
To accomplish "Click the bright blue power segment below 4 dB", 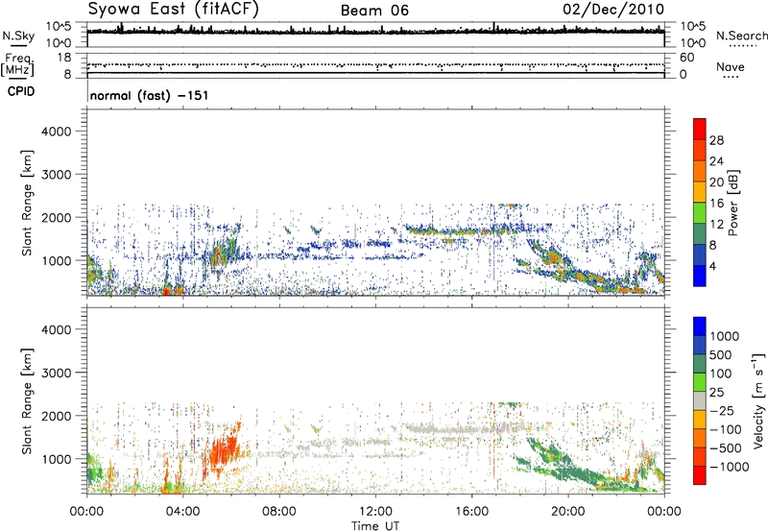I will click(x=700, y=276).
